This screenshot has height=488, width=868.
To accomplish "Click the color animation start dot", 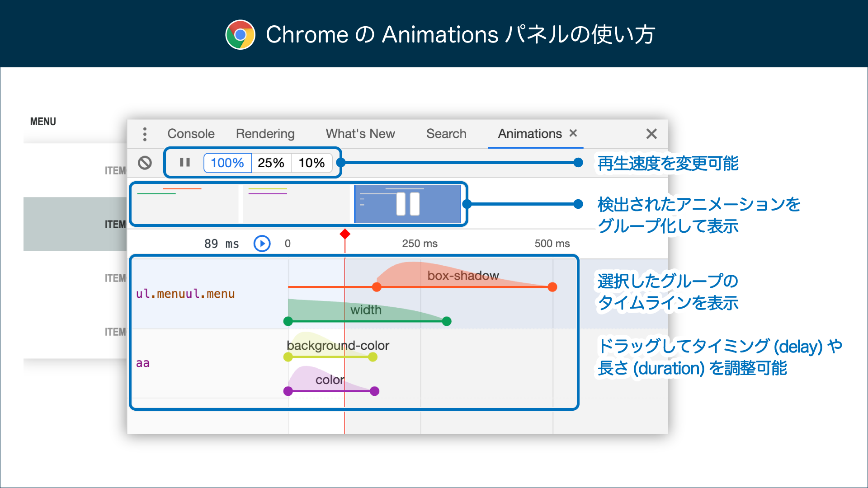I will 288,391.
